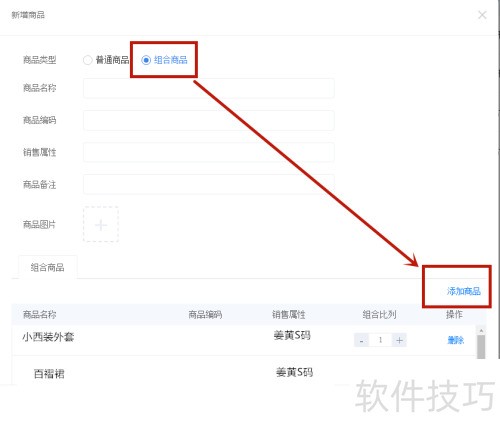Click the 添加商品 link
Viewport: 500px width, 433px height.
tap(464, 291)
